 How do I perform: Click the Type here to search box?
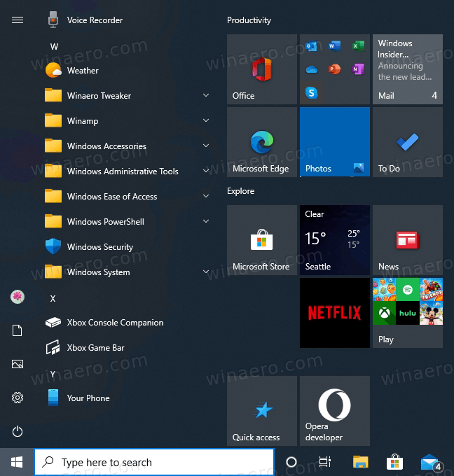[154, 462]
